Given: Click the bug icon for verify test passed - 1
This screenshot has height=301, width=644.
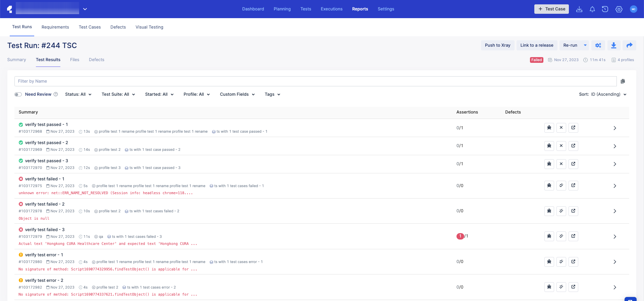Looking at the screenshot, I should (549, 128).
